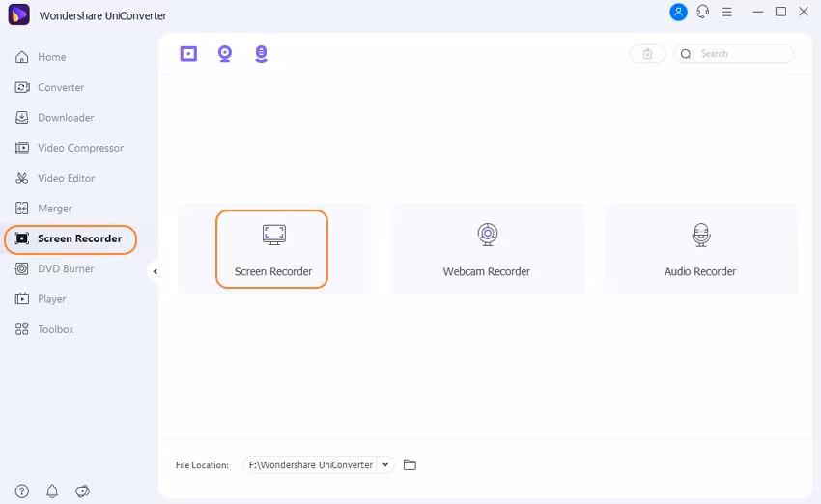821x504 pixels.
Task: Minimize the UniConverter window
Action: coord(757,12)
